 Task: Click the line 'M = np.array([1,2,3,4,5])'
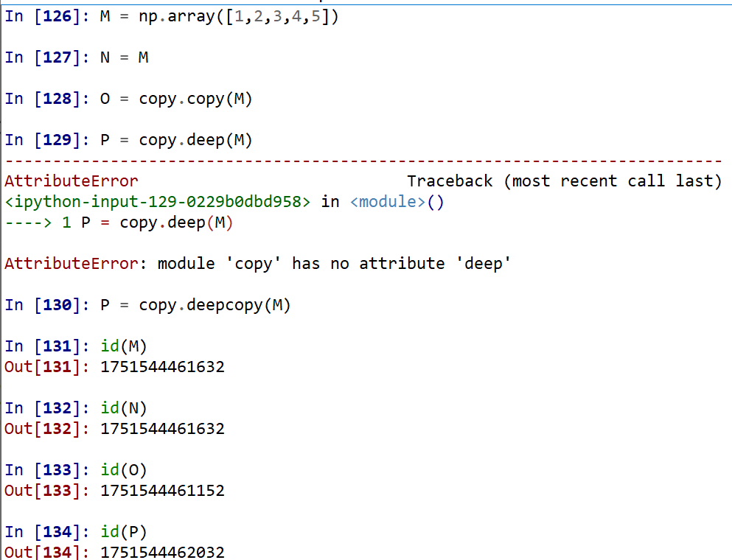(219, 17)
